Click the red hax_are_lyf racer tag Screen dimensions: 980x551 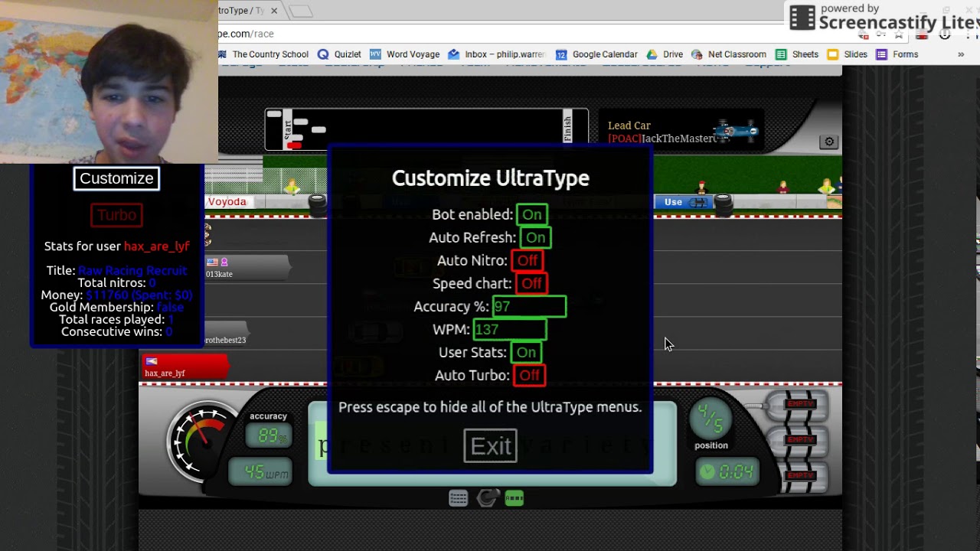point(185,367)
